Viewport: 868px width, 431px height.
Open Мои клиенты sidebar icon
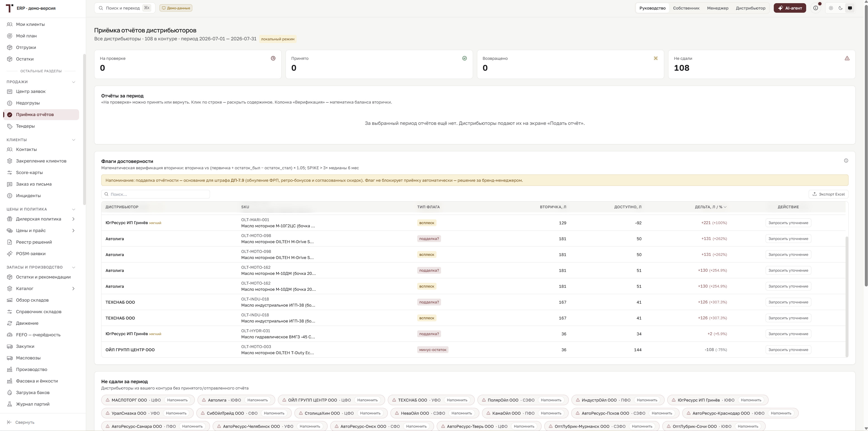tap(10, 24)
